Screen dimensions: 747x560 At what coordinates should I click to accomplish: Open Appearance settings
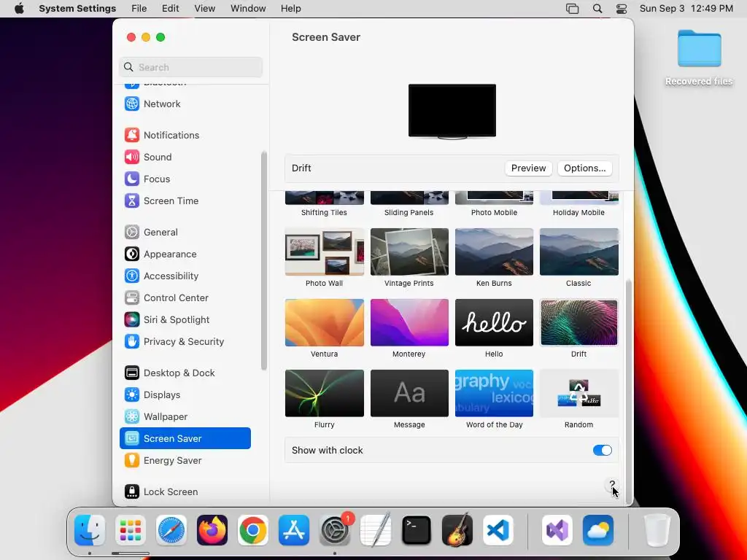(x=185, y=254)
